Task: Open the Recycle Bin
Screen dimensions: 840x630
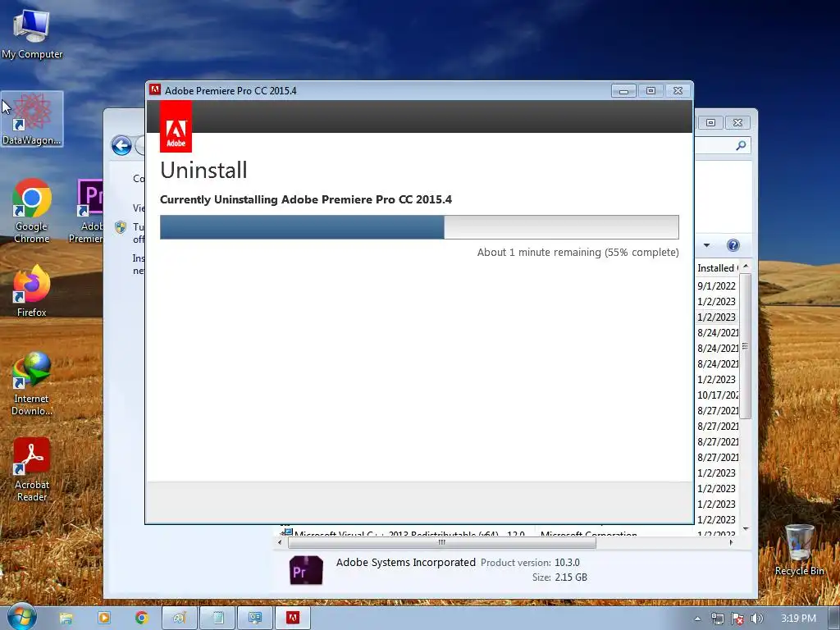Action: [799, 550]
